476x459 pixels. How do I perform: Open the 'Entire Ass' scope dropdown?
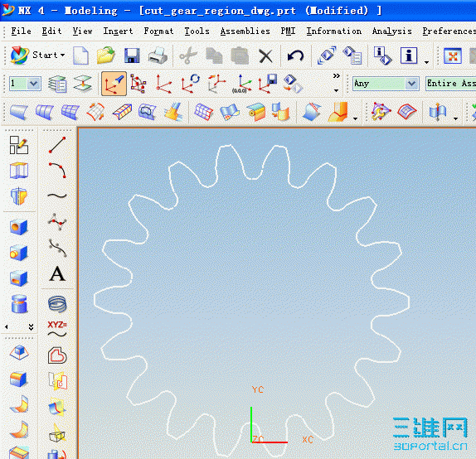click(x=450, y=84)
